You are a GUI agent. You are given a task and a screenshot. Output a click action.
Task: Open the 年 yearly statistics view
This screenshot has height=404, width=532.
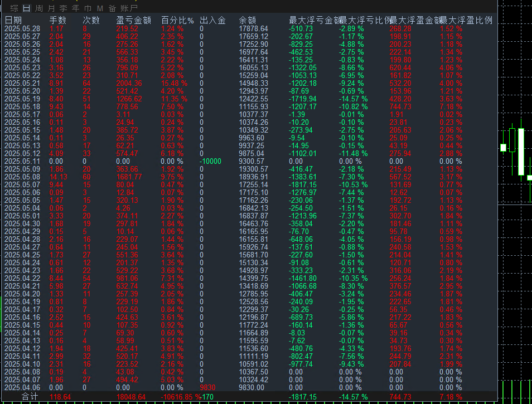click(x=75, y=8)
